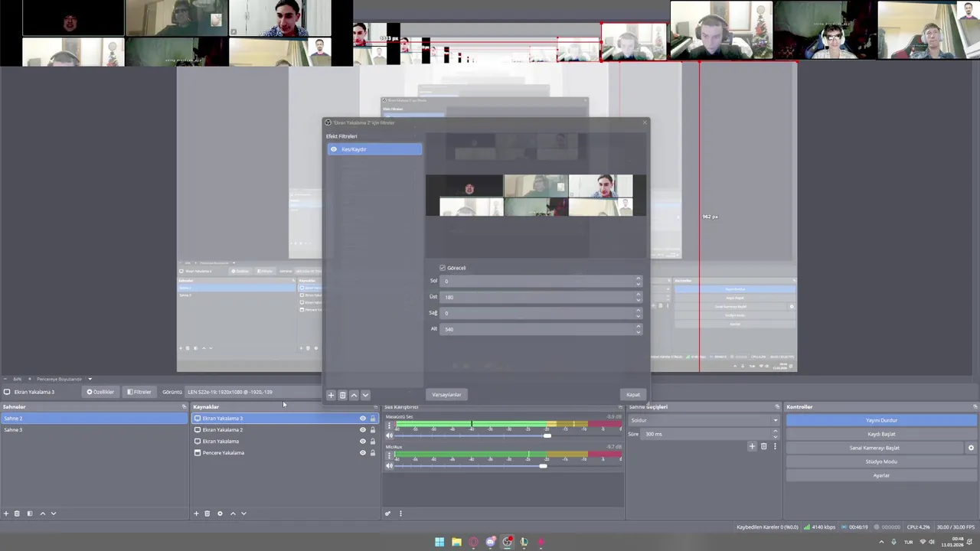Screen dimensions: 980x551
Task: Open Özellikler for the selected source
Action: tap(100, 392)
